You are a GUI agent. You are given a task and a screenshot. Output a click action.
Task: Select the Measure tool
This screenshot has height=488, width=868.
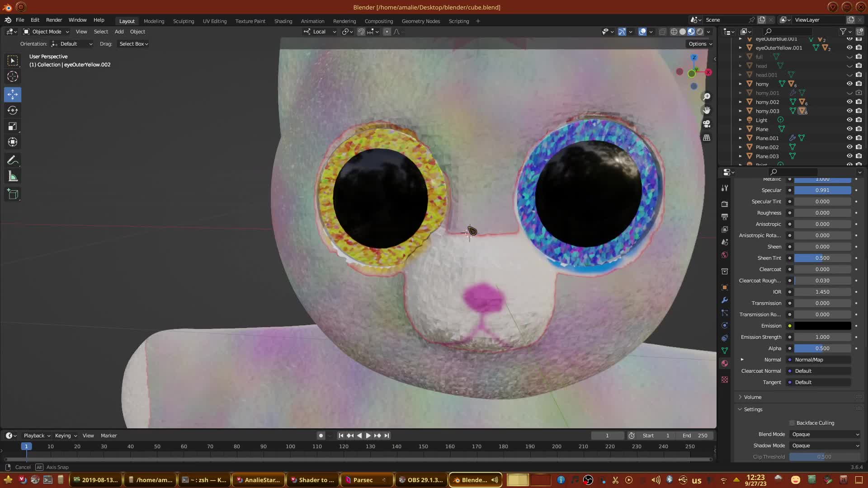pos(13,177)
